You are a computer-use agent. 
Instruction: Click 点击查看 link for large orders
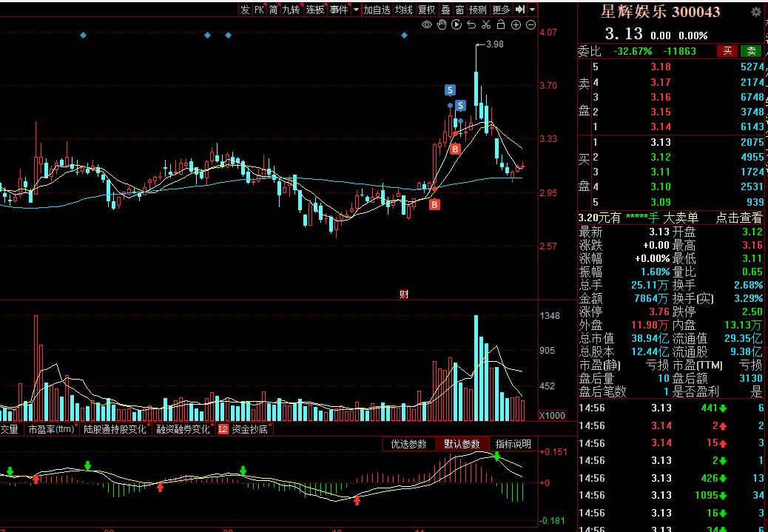tap(739, 218)
